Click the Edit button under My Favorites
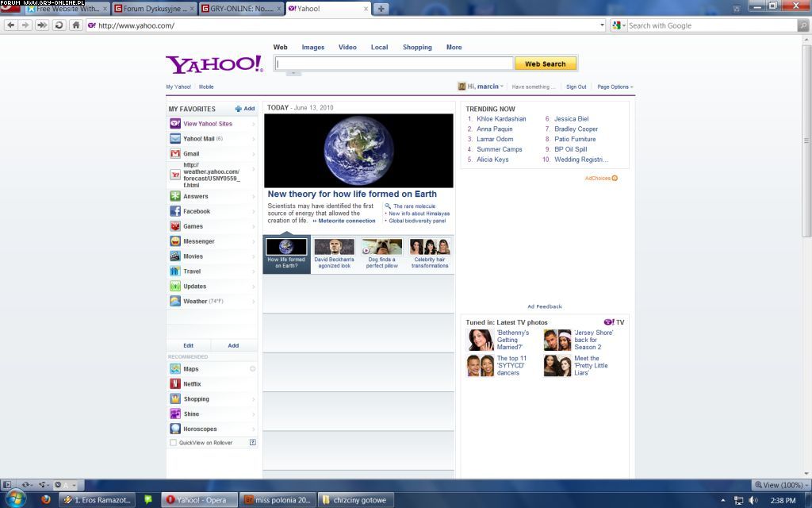The image size is (812, 508). click(189, 345)
